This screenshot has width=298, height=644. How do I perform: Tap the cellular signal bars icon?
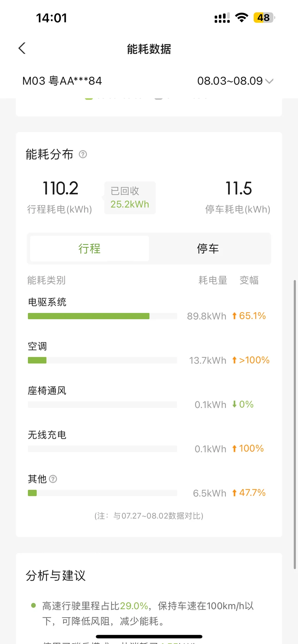pyautogui.click(x=222, y=18)
